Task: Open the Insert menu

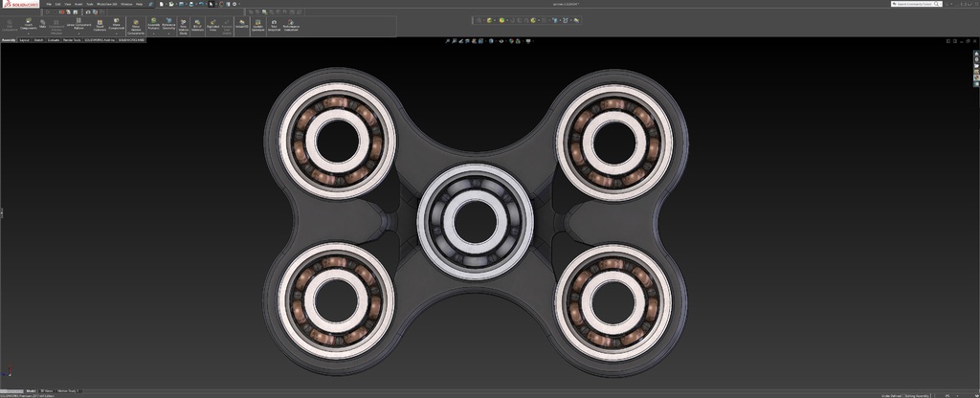Action: click(x=78, y=4)
